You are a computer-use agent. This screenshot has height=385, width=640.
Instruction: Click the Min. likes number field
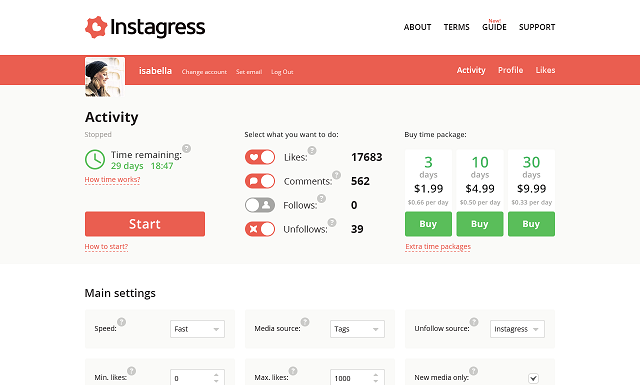coord(197,378)
